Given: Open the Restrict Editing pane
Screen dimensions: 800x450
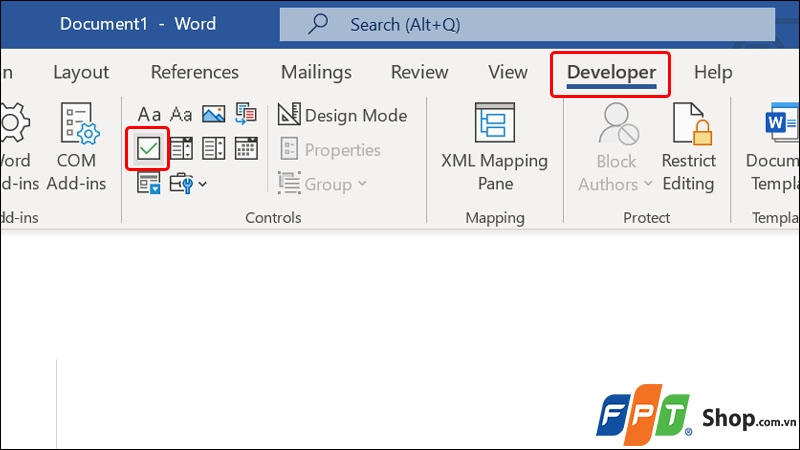Looking at the screenshot, I should (x=688, y=147).
